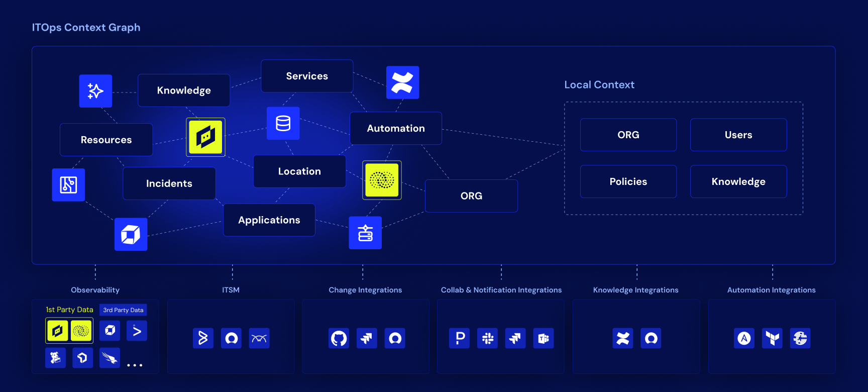Click the Microsoft Teams icon
Image resolution: width=868 pixels, height=392 pixels.
(544, 338)
